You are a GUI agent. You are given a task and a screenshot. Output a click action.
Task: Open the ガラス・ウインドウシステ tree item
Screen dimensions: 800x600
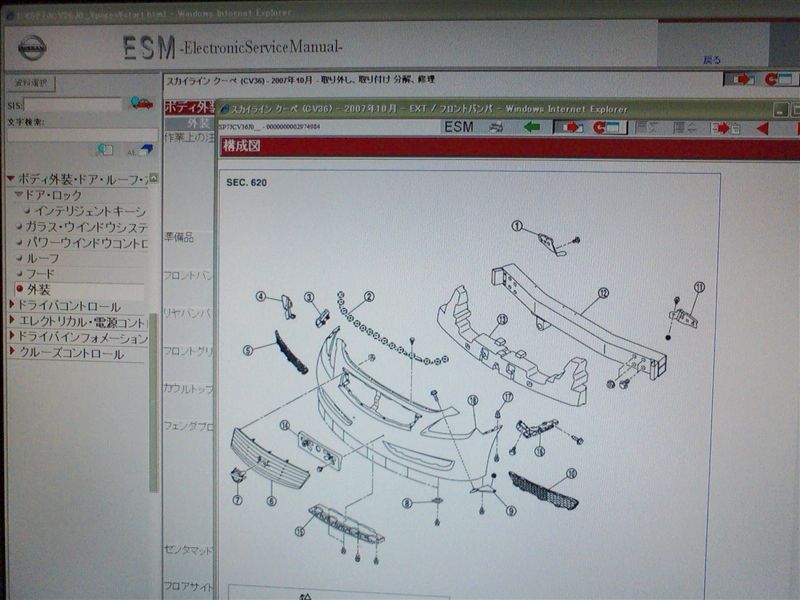(87, 227)
